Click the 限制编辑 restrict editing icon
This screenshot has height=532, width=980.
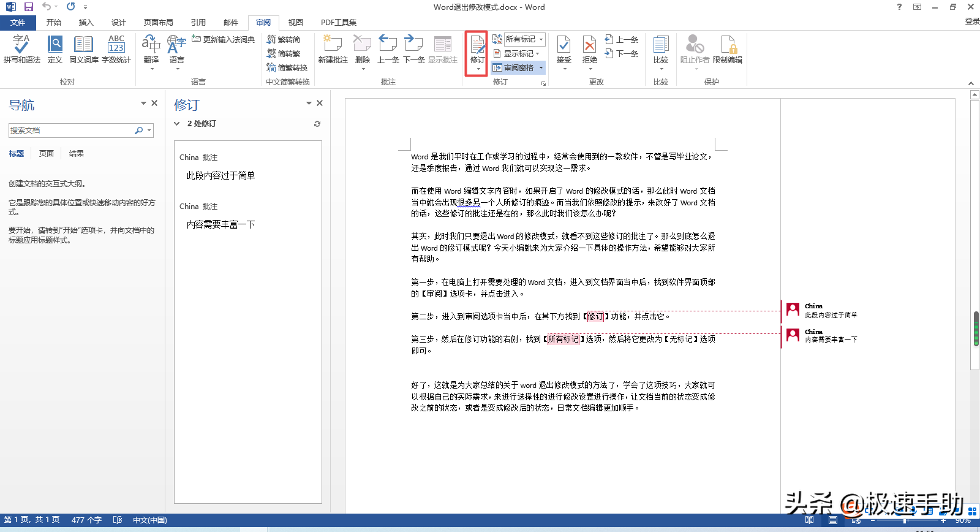(728, 49)
